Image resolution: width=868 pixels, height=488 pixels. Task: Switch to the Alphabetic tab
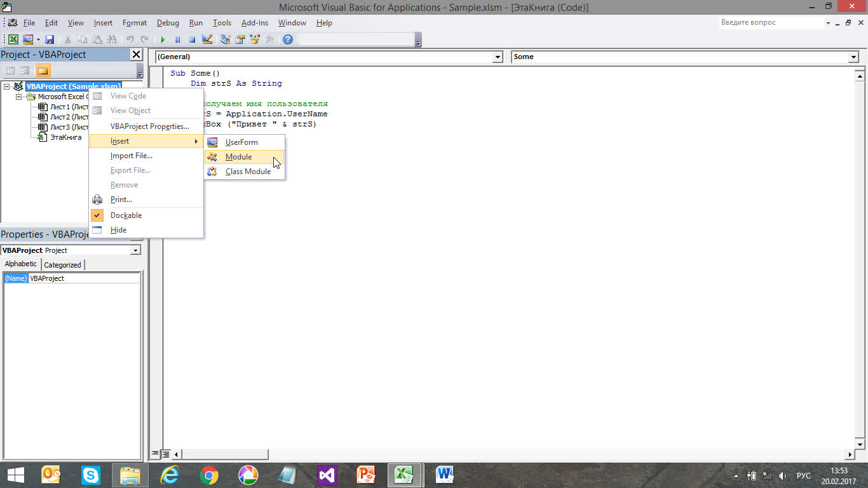tap(21, 264)
